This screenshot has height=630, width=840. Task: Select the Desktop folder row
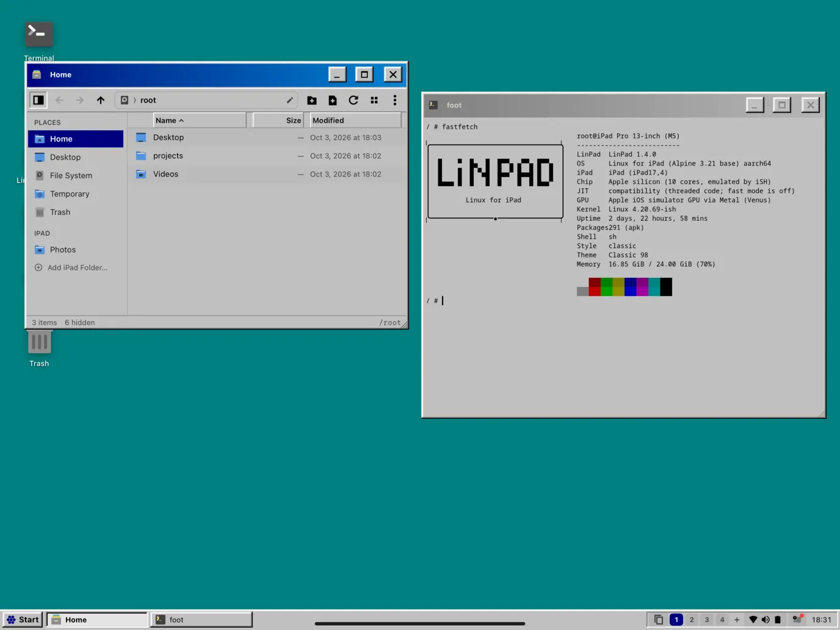(267, 137)
